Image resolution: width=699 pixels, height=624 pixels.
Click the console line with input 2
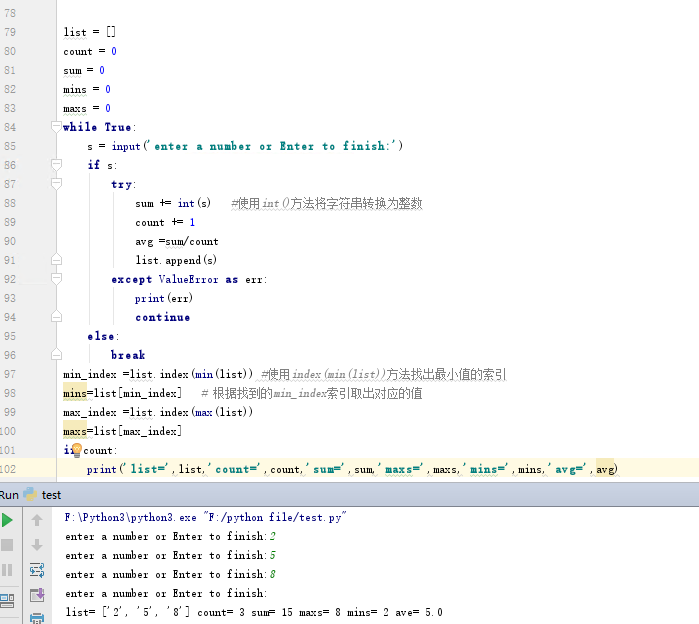pyautogui.click(x=170, y=536)
